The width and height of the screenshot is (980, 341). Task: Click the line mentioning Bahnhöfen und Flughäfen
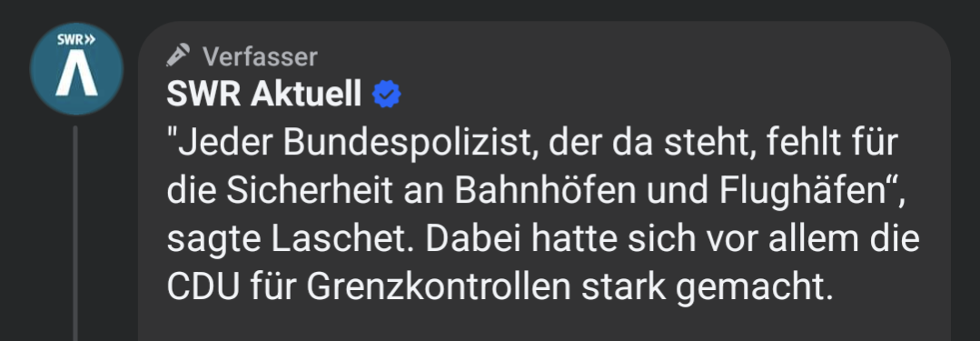[x=536, y=192]
